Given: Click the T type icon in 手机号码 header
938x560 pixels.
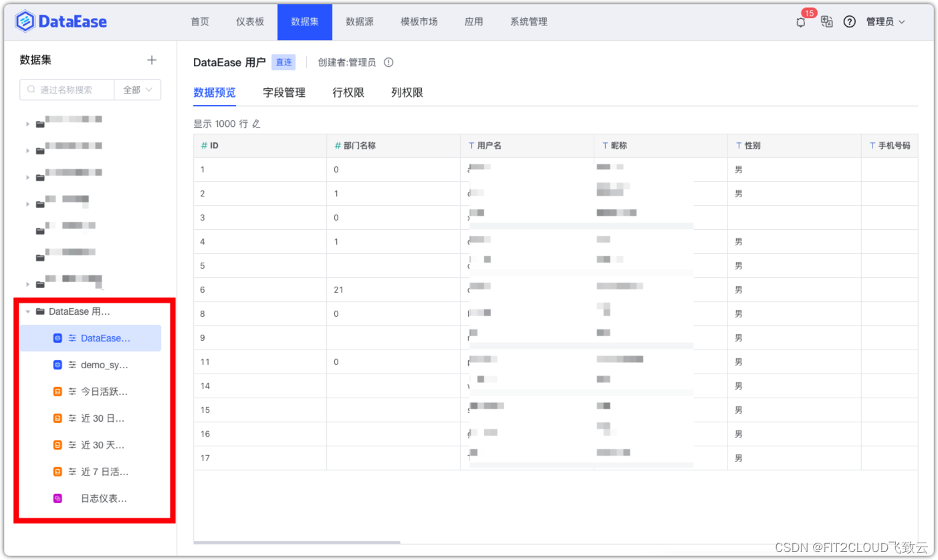Looking at the screenshot, I should [x=872, y=146].
